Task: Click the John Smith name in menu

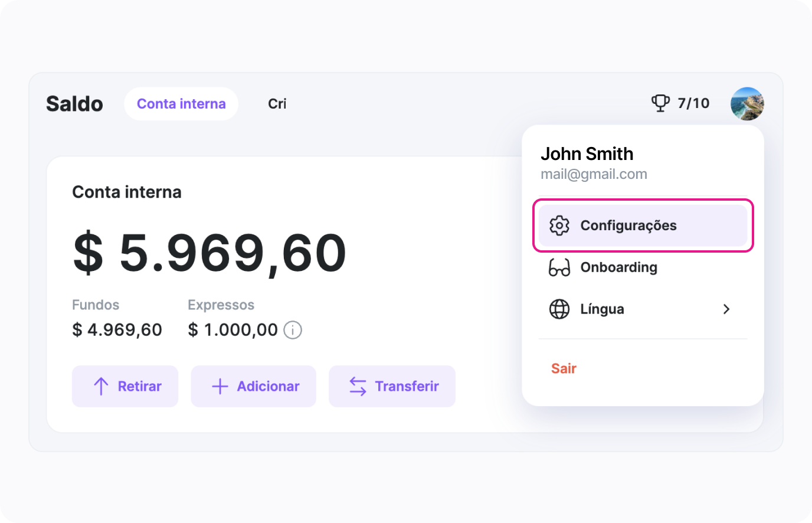Action: (x=587, y=154)
